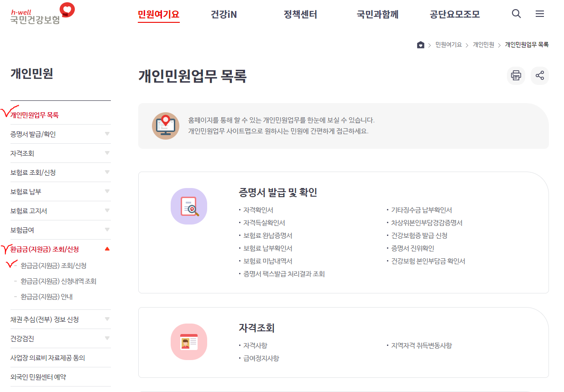Image resolution: width=564 pixels, height=392 pixels.
Task: Collapse 환급금(지원금) 조회/신청 red arrow
Action: point(107,249)
